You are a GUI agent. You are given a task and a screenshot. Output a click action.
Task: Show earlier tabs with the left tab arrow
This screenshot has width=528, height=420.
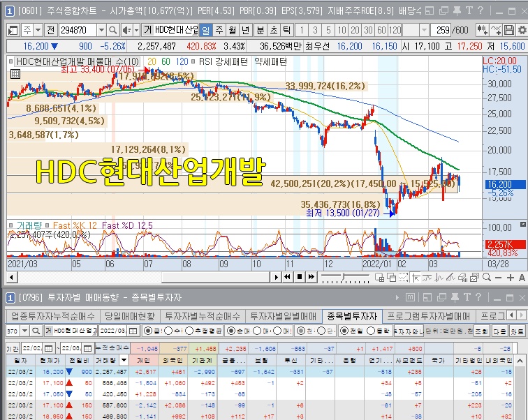(512, 315)
